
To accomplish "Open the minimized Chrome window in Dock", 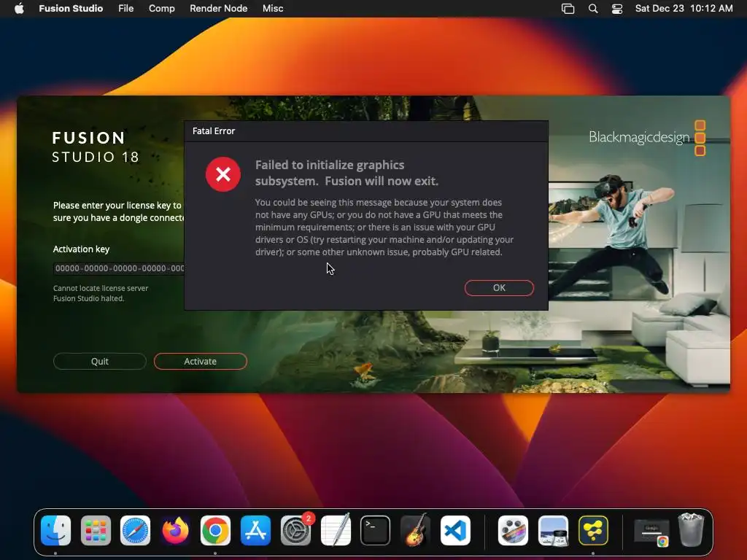I will tap(651, 531).
